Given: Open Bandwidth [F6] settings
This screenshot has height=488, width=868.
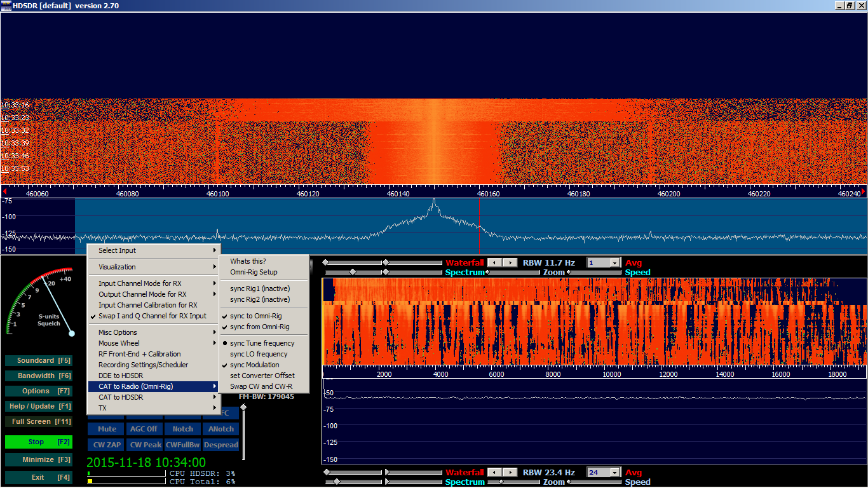Looking at the screenshot, I should pos(39,376).
